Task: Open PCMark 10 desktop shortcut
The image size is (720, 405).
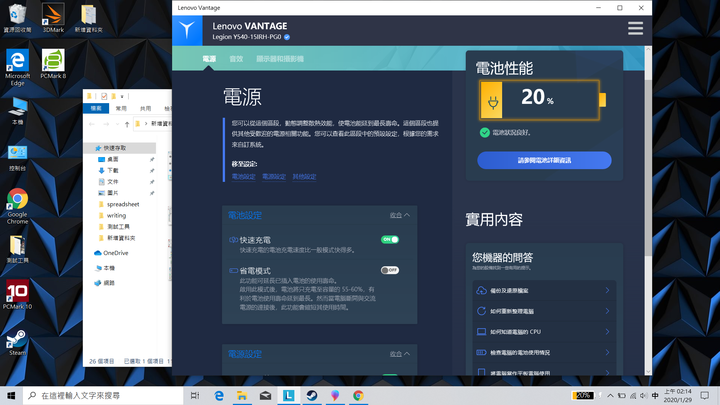Action: 17,294
